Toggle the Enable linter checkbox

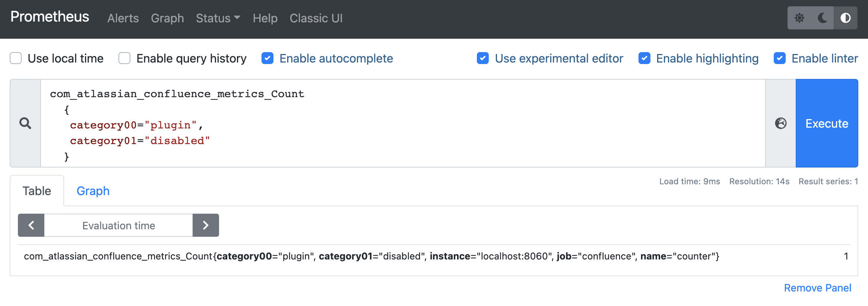coord(779,58)
